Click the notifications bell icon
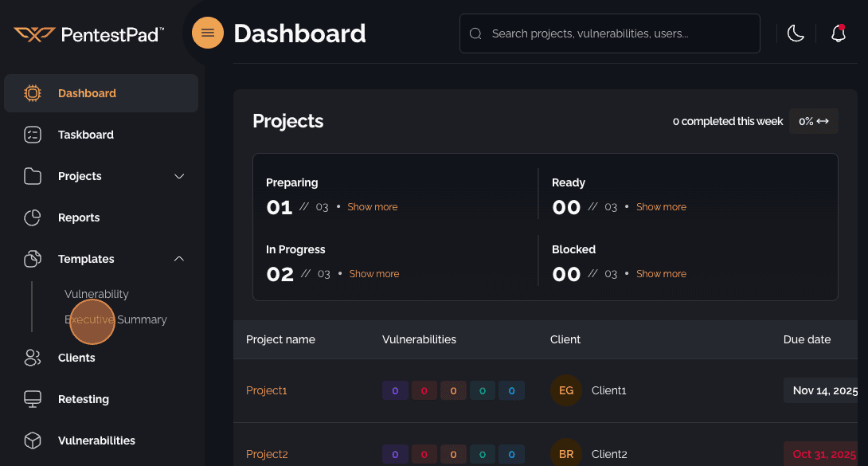 pos(838,33)
